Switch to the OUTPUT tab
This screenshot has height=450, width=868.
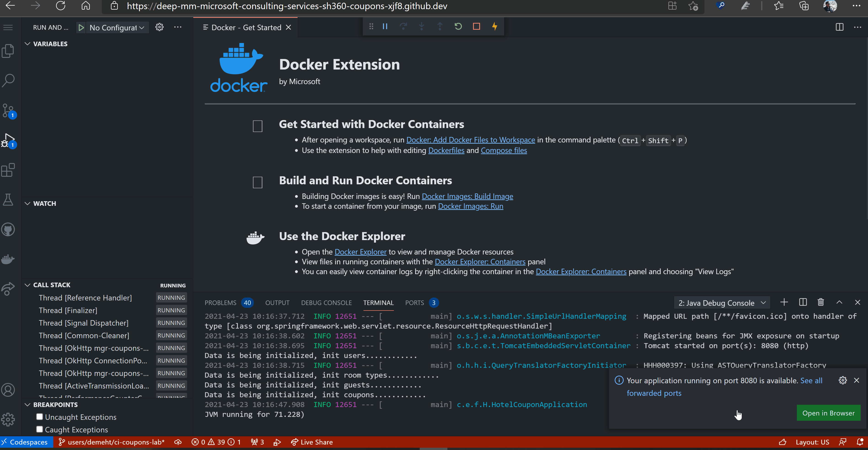tap(277, 303)
